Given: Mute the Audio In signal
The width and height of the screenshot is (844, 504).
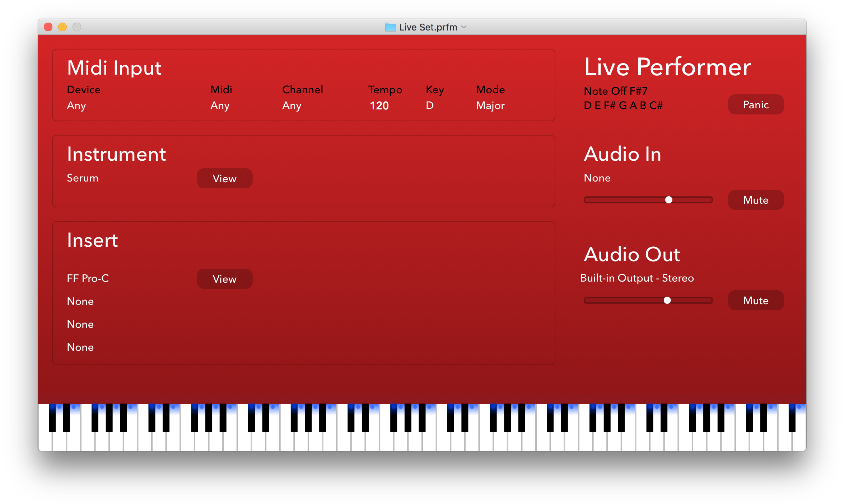Looking at the screenshot, I should pos(755,200).
